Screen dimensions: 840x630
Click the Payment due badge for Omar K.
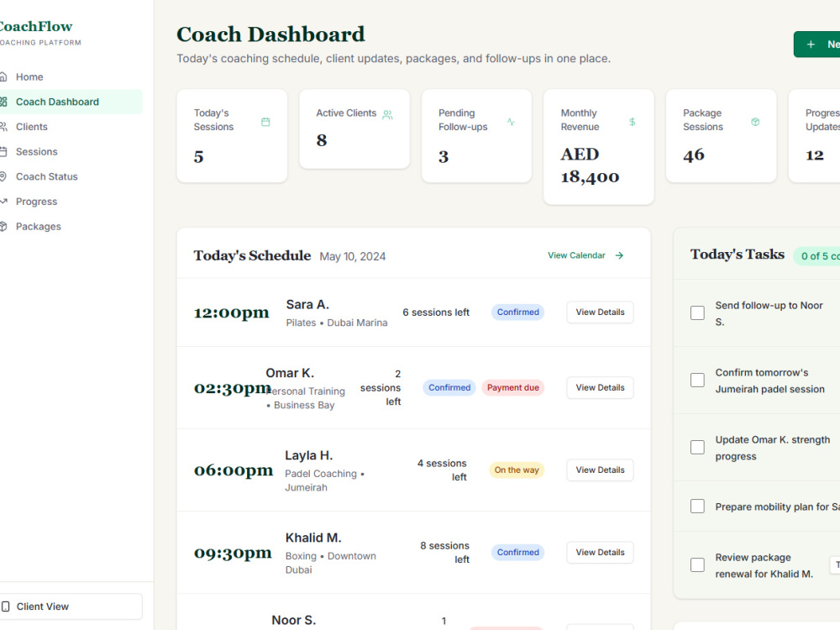(x=512, y=388)
